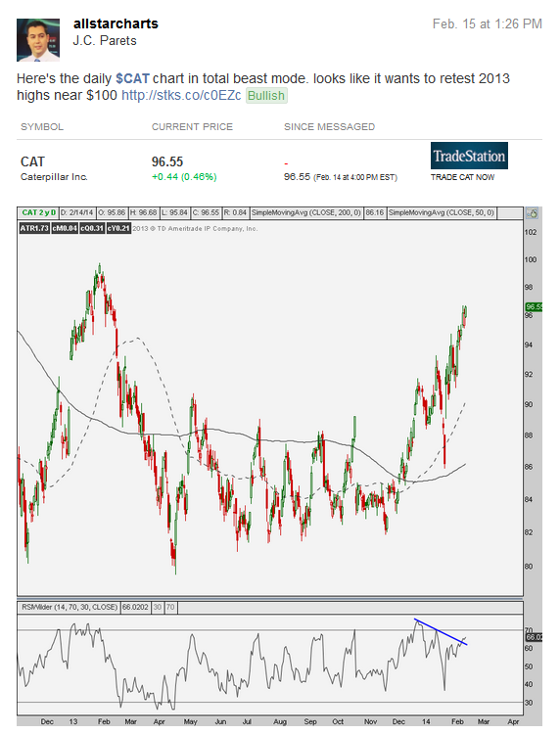
Task: Select the blue RSI trendline
Action: [x=441, y=632]
